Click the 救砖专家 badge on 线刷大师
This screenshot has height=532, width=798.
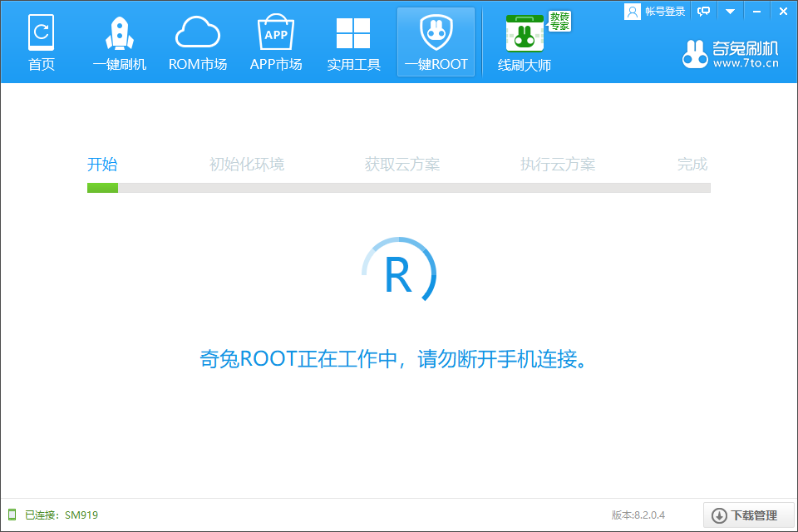[559, 22]
